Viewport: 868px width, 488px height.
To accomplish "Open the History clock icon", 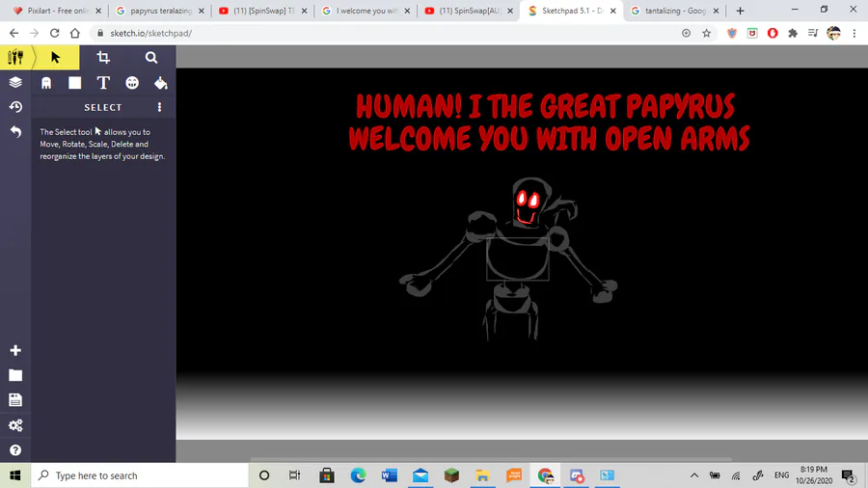I will pos(15,107).
